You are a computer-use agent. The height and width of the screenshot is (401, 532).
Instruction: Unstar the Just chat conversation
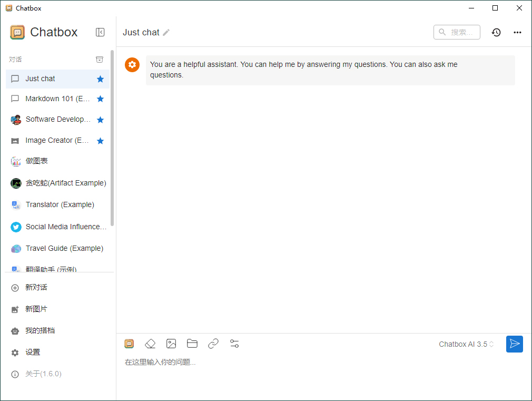coord(100,79)
